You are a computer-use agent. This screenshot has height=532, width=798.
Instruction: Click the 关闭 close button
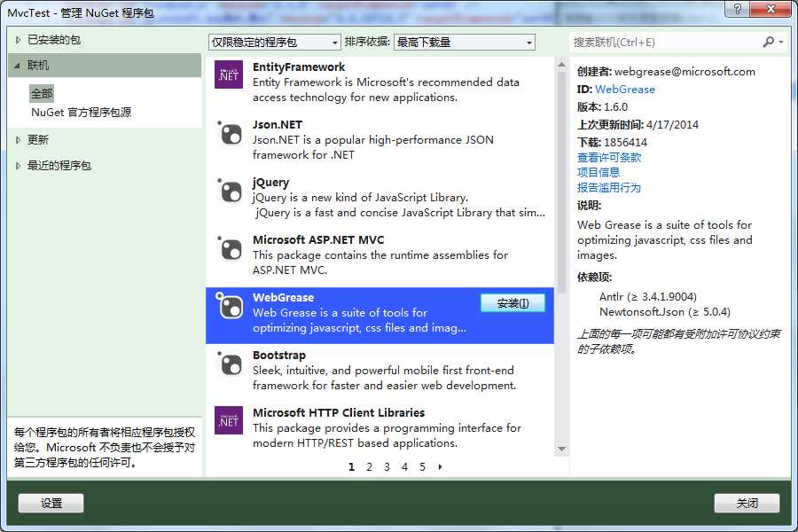747,504
